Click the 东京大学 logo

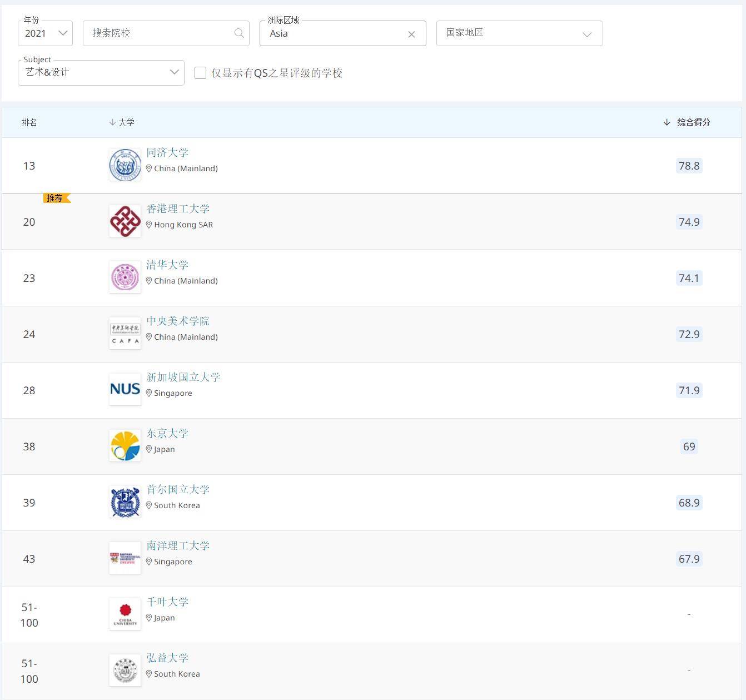coord(125,445)
